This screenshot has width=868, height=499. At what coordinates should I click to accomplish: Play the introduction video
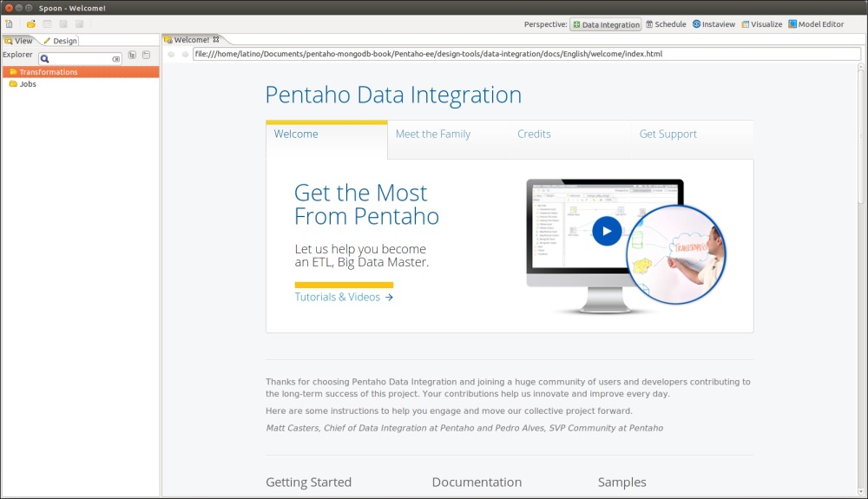click(607, 231)
